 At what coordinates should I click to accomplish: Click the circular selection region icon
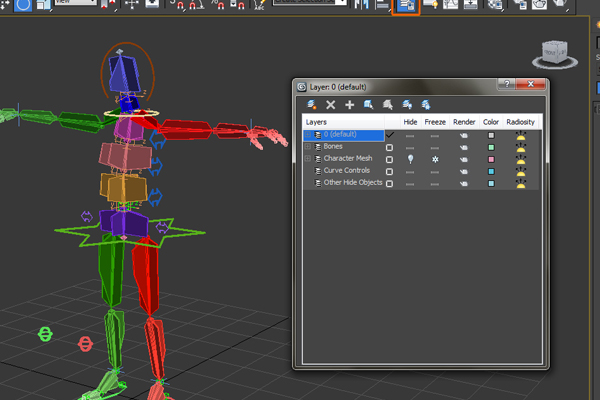click(23, 5)
